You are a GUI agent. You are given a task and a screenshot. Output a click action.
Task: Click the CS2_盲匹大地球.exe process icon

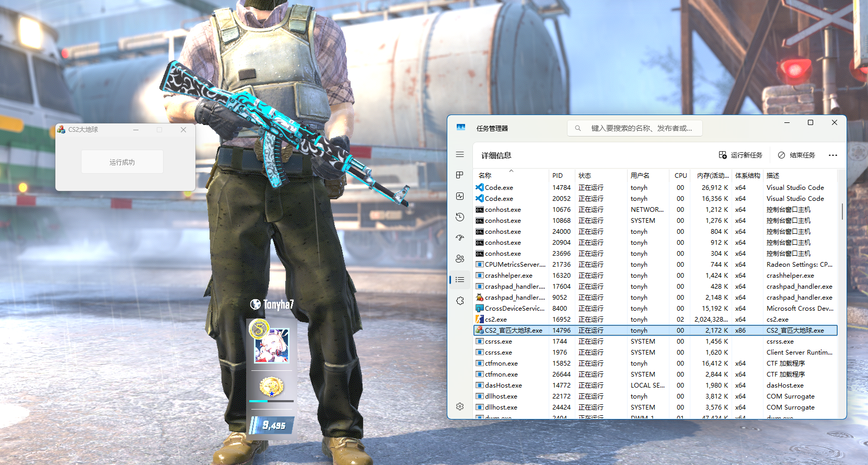(x=479, y=330)
